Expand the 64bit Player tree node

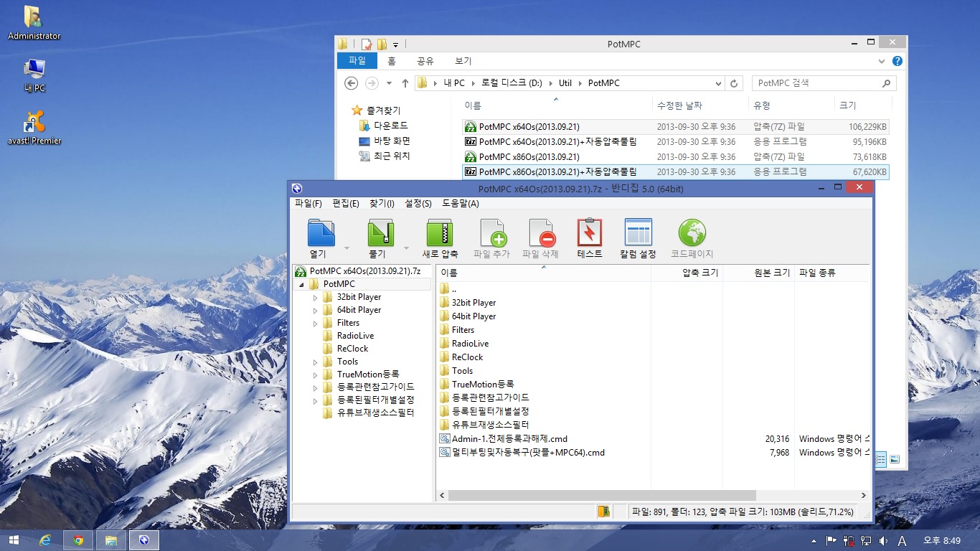(315, 310)
